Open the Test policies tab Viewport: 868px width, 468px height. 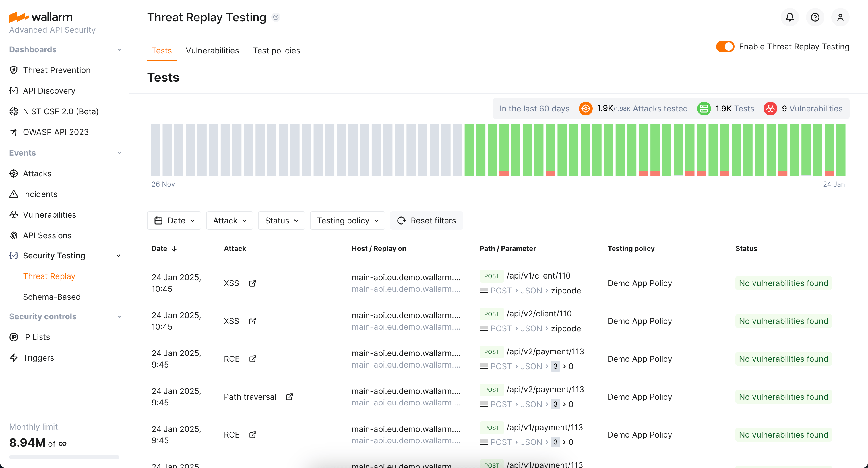click(x=276, y=51)
